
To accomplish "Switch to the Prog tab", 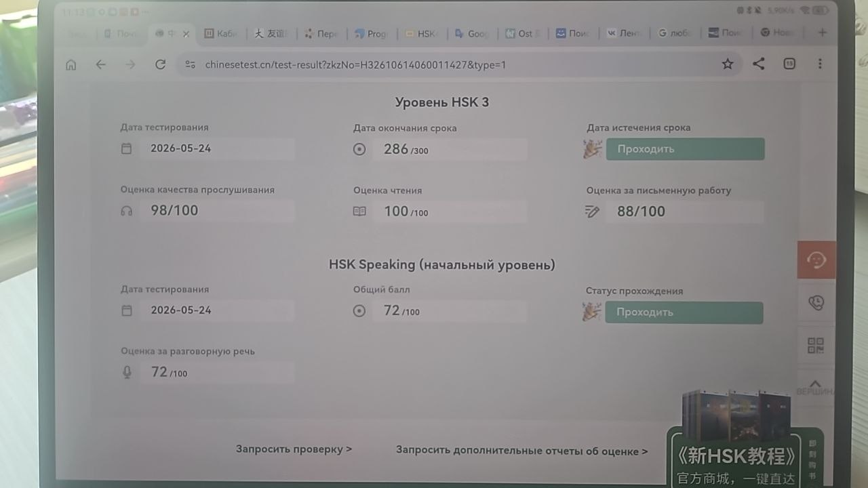I will 370,34.
